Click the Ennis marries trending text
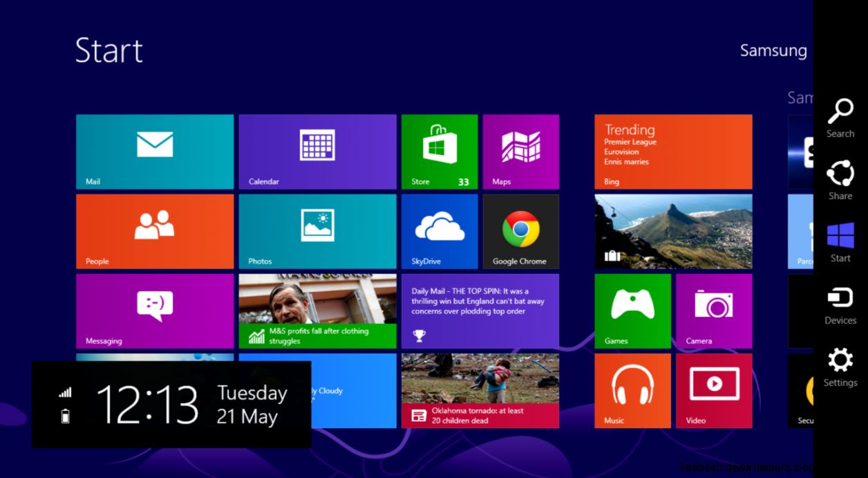The height and width of the screenshot is (478, 868). tap(626, 161)
